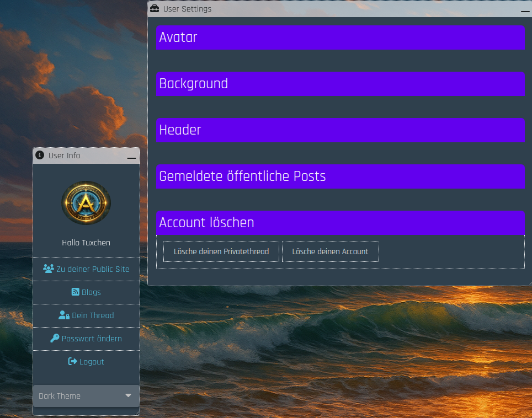Click the Logout link
The image size is (532, 418).
86,362
